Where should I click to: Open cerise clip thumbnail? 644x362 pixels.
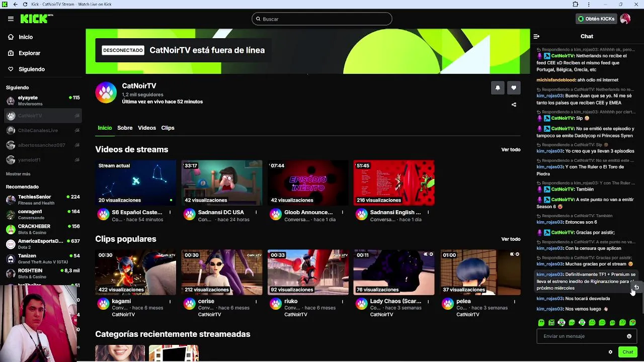click(222, 272)
